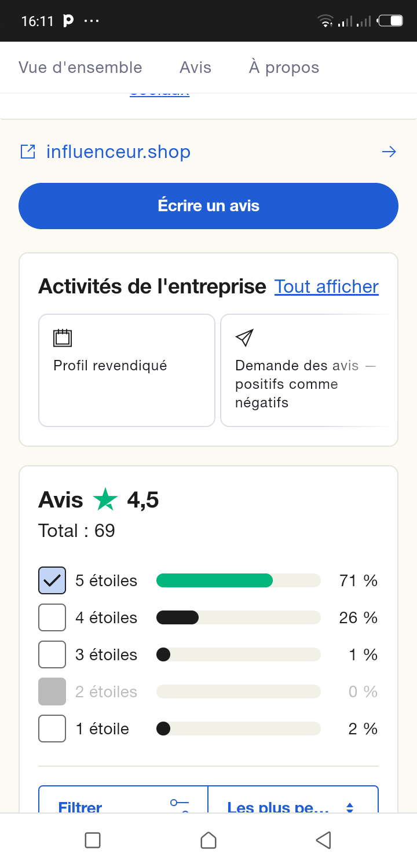Check the 1 étoile checkbox

[x=52, y=729]
